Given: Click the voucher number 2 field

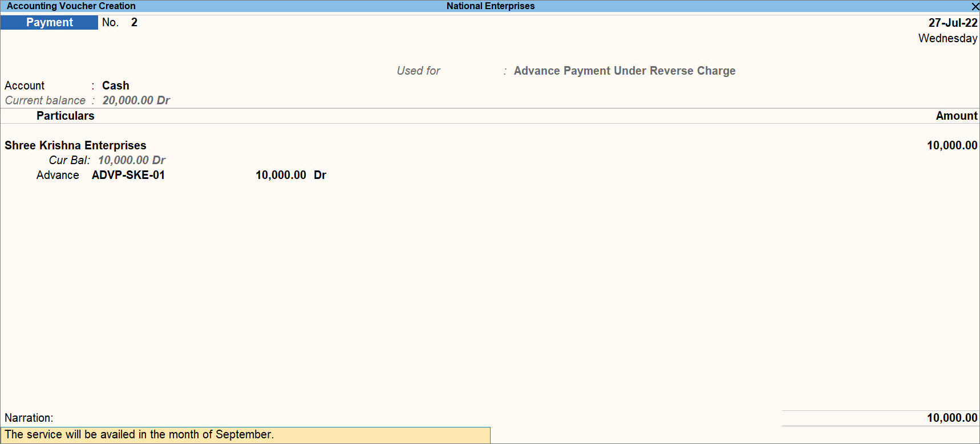Looking at the screenshot, I should [x=134, y=22].
